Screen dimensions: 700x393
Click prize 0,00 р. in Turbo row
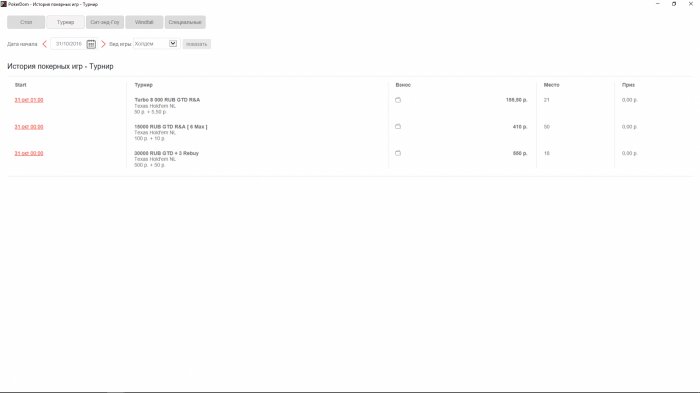click(629, 100)
